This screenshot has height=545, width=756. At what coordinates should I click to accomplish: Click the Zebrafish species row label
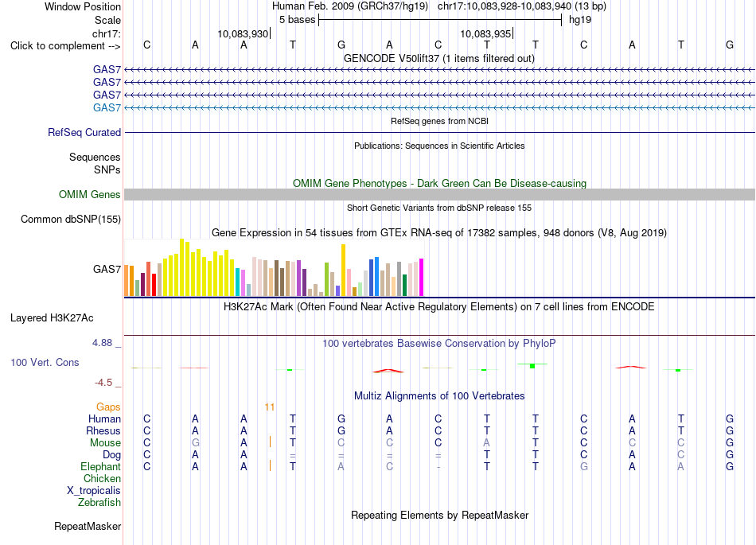(99, 502)
